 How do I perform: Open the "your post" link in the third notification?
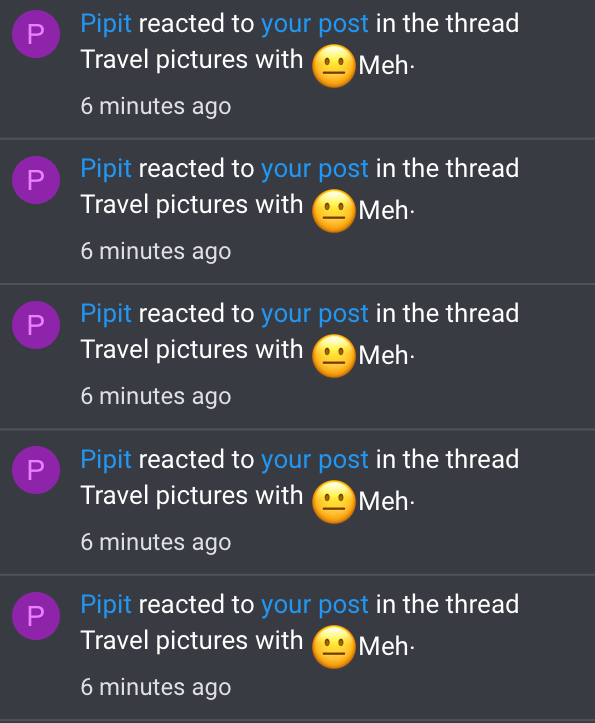[315, 314]
